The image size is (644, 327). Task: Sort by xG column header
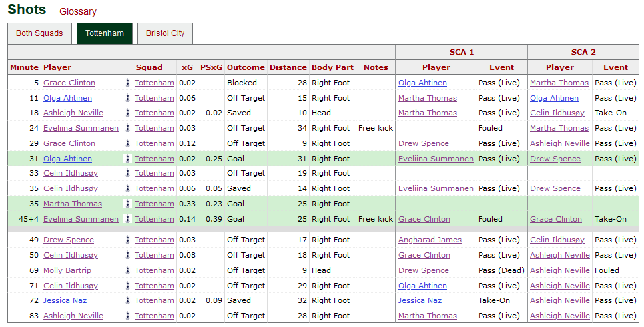click(187, 67)
